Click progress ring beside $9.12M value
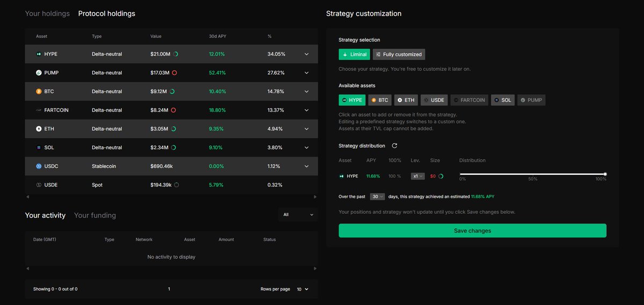644x305 pixels. pyautogui.click(x=172, y=92)
